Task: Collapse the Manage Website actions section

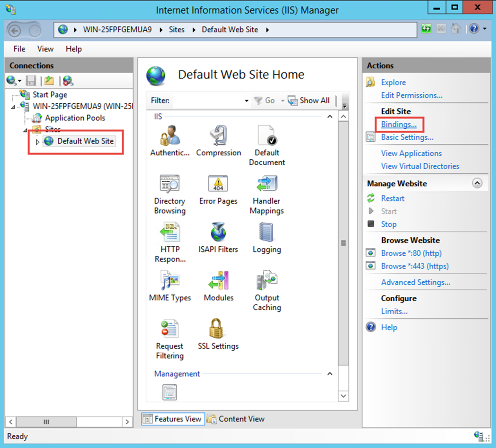Action: (477, 183)
